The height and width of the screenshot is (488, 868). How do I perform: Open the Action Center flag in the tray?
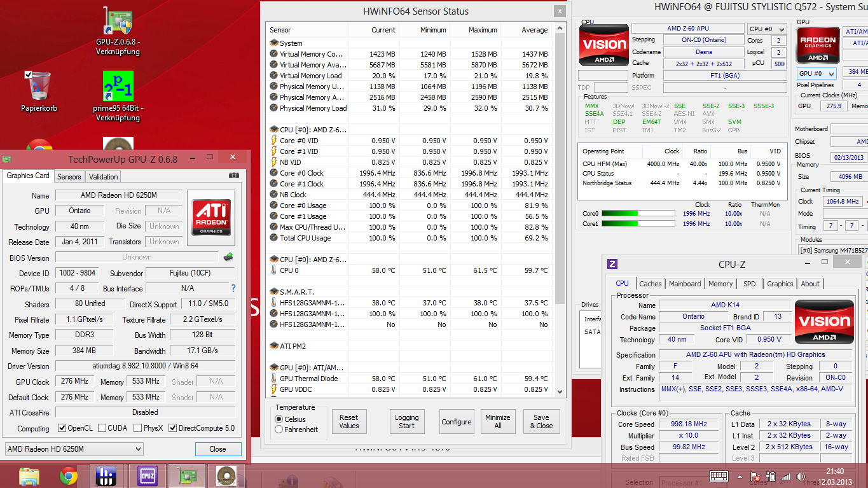pos(756,476)
